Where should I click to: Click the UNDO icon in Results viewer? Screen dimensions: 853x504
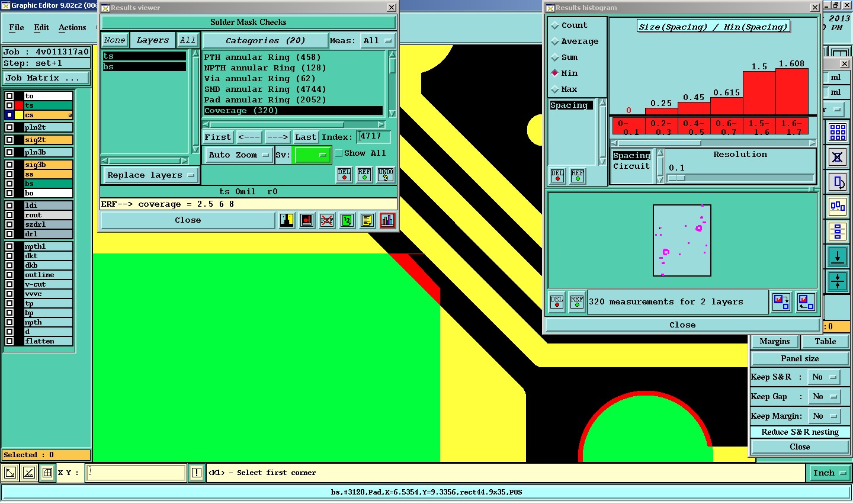pos(386,175)
